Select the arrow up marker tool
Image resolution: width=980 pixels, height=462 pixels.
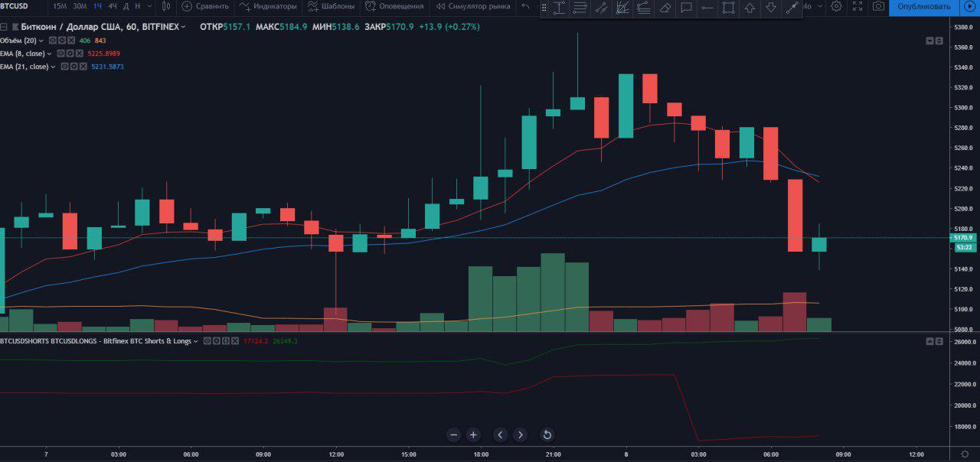pos(750,8)
